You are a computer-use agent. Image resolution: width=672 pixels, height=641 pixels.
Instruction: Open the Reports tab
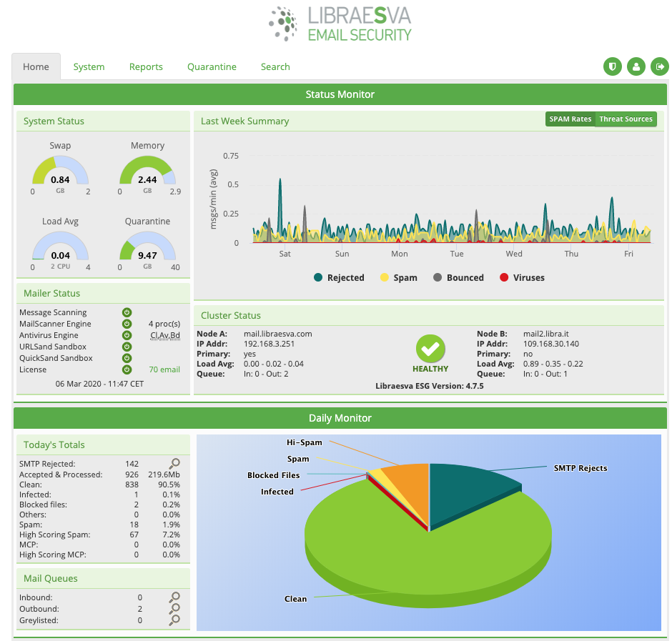(146, 67)
